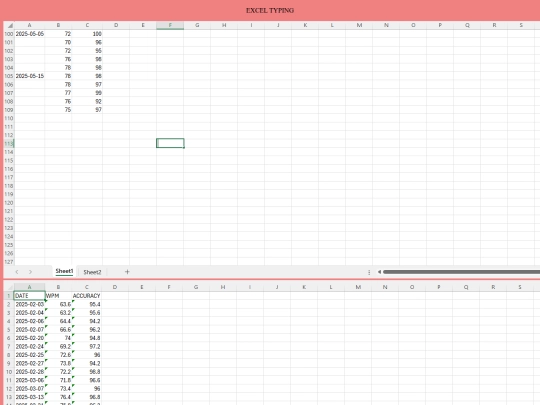Click cell containing 2025-05-05
This screenshot has width=540, height=405.
click(x=30, y=34)
